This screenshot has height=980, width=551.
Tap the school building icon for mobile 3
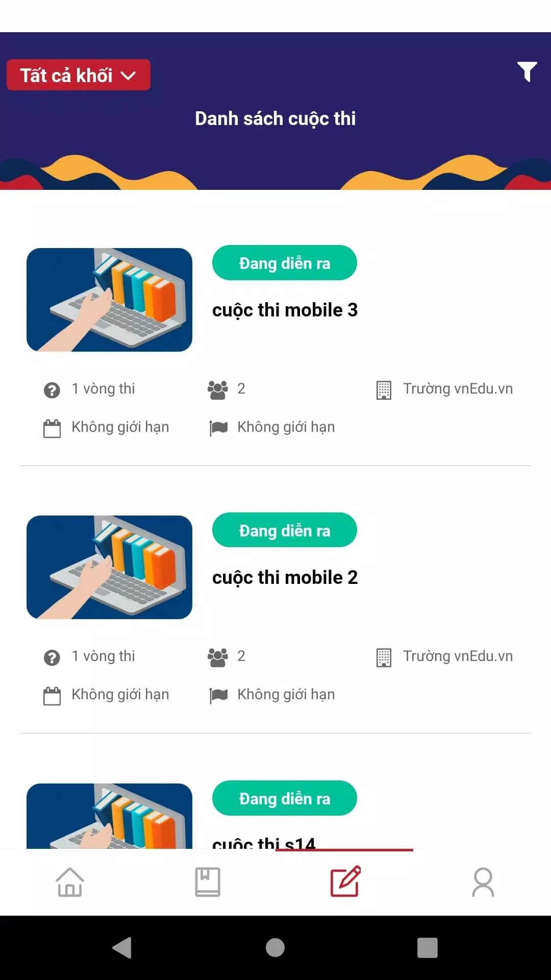point(384,390)
